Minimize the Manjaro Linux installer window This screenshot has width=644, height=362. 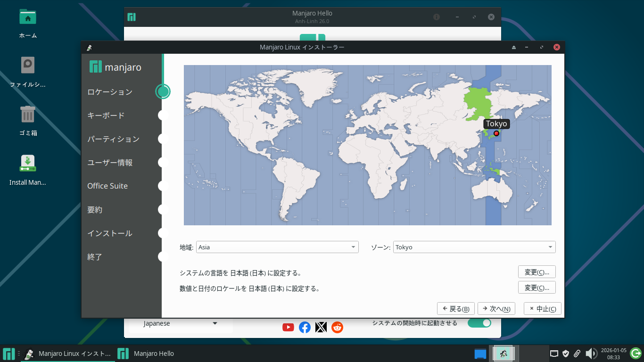pos(527,47)
